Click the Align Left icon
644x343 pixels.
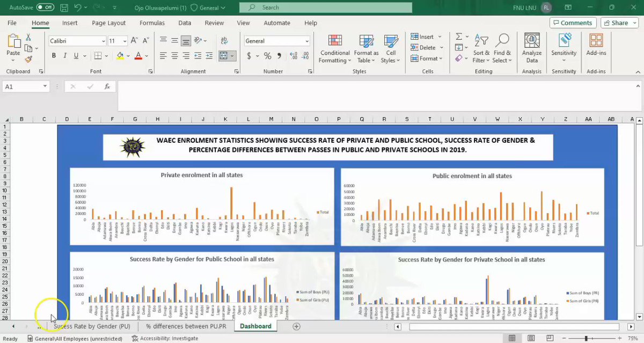163,56
